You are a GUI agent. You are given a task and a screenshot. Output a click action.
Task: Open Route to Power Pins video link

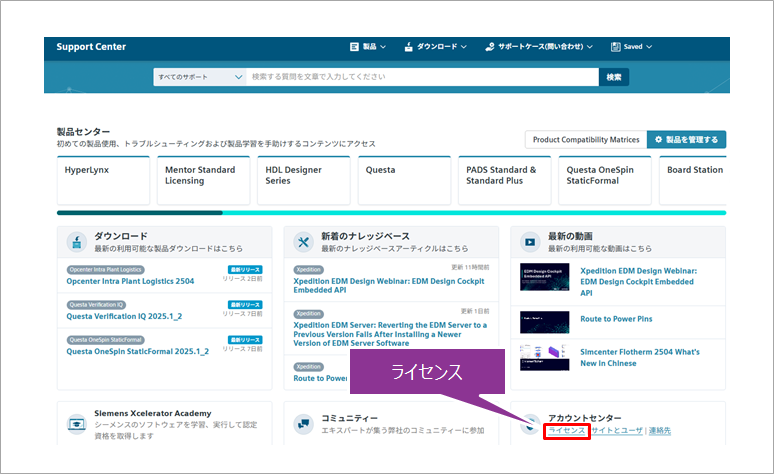616,319
